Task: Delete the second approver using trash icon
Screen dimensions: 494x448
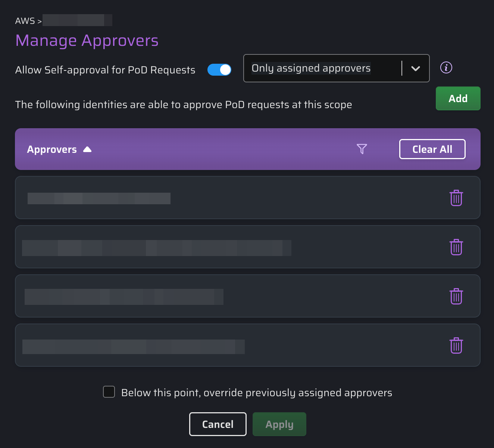Action: click(x=456, y=247)
